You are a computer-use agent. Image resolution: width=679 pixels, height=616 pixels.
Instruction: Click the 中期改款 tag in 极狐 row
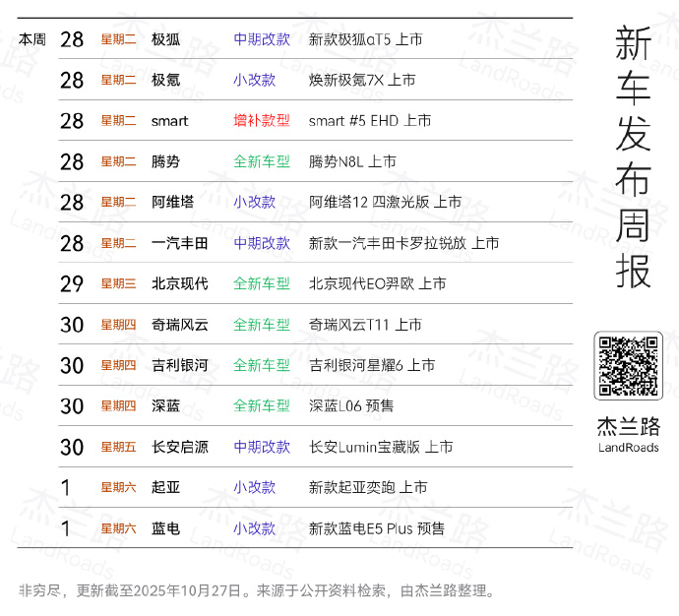(x=262, y=39)
